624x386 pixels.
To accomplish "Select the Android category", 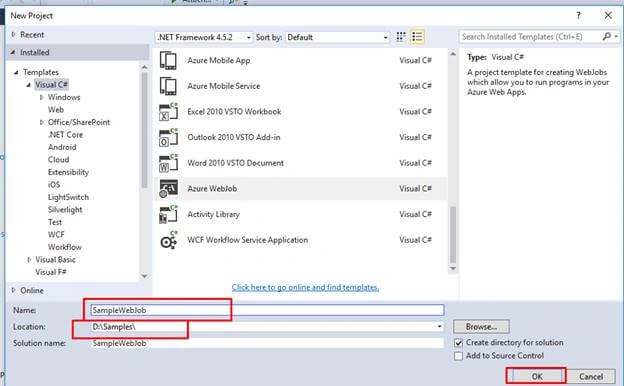I will click(62, 147).
